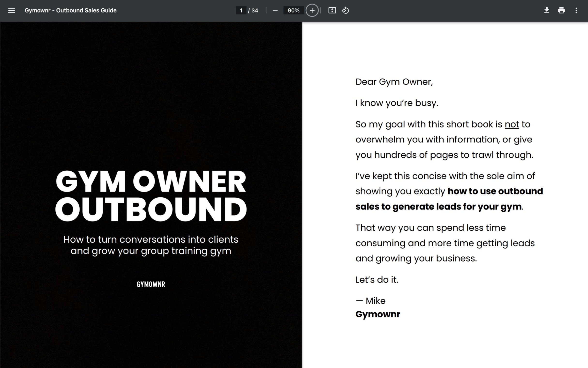Image resolution: width=588 pixels, height=368 pixels.
Task: Click the document title in toolbar
Action: (70, 10)
